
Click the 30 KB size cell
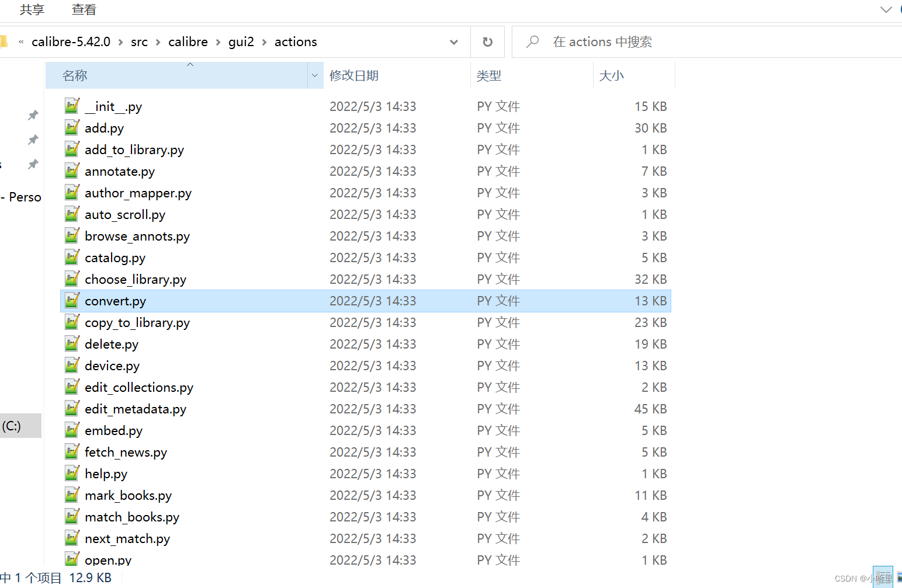pos(650,128)
